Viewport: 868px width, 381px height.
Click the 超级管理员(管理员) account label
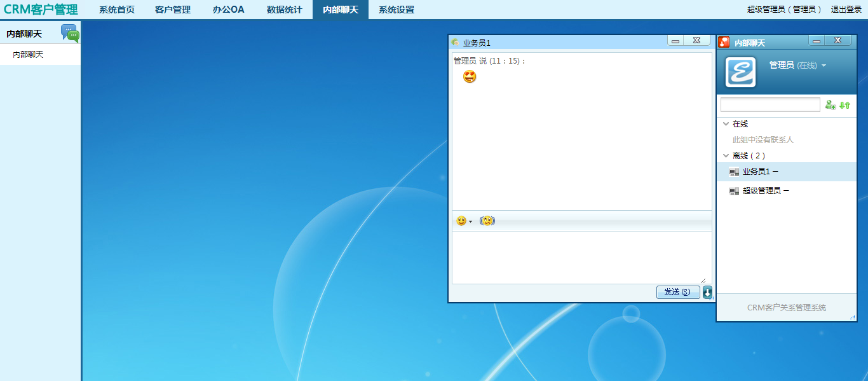(x=785, y=10)
